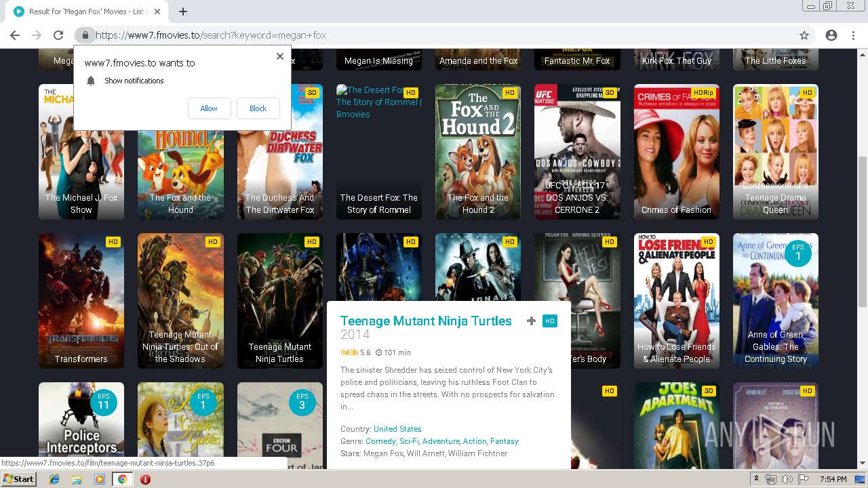
Task: Add Teenage Mutant Ninja Turtles to favorites
Action: pyautogui.click(x=531, y=321)
